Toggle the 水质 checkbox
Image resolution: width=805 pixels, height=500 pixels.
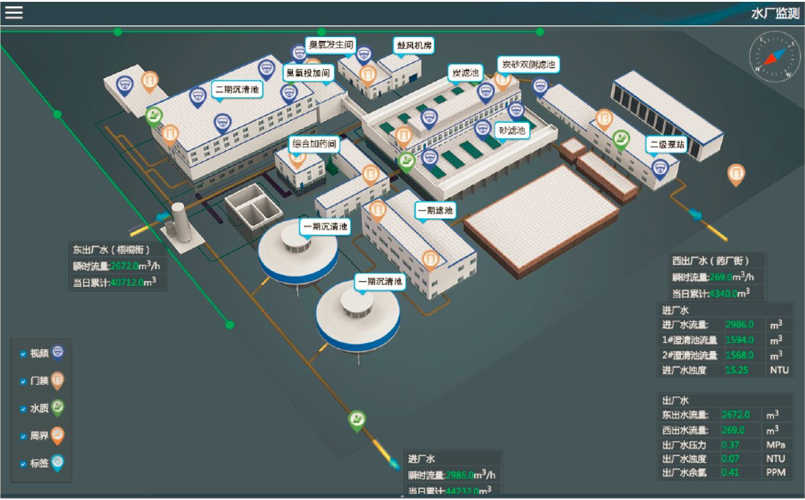23,409
